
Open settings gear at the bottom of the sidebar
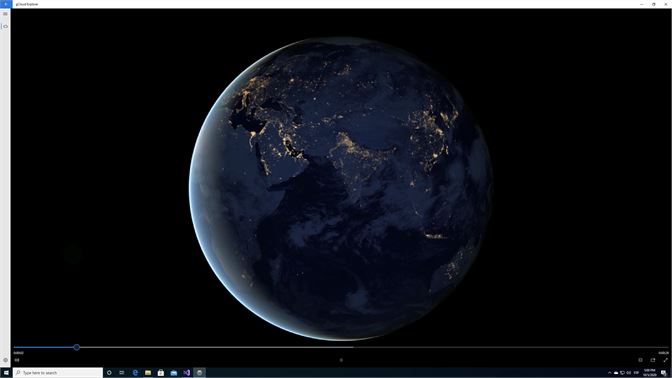tap(5, 360)
